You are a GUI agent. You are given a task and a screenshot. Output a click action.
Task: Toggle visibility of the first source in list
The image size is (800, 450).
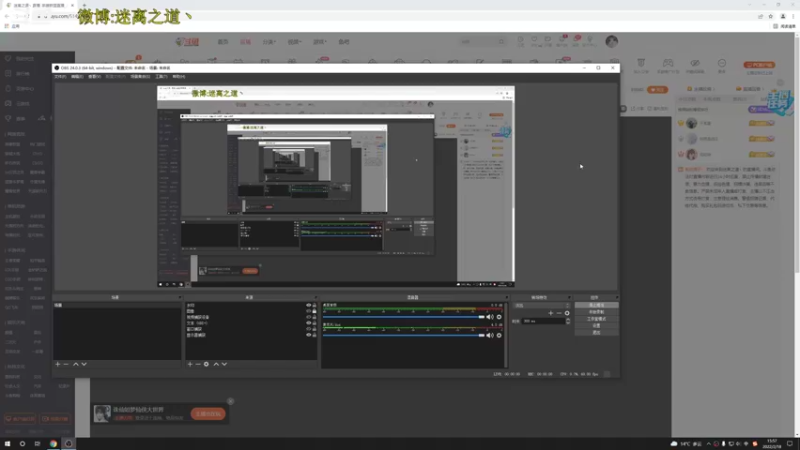click(x=309, y=305)
